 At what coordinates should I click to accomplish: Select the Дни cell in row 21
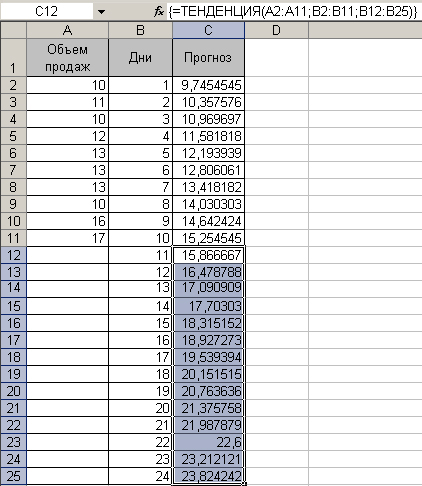click(140, 408)
